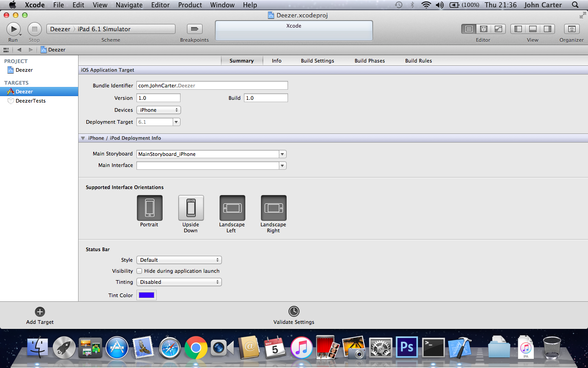Open the Main Storyboard dropdown arrow
Screen dimensions: 588x368
click(283, 154)
